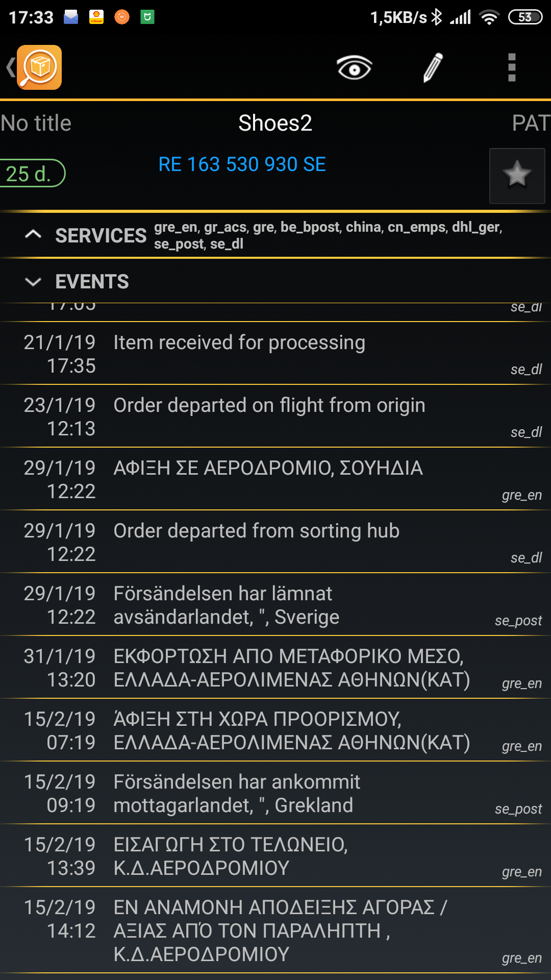Tap the mail notification icon in status bar
This screenshot has width=551, height=980.
point(71,17)
